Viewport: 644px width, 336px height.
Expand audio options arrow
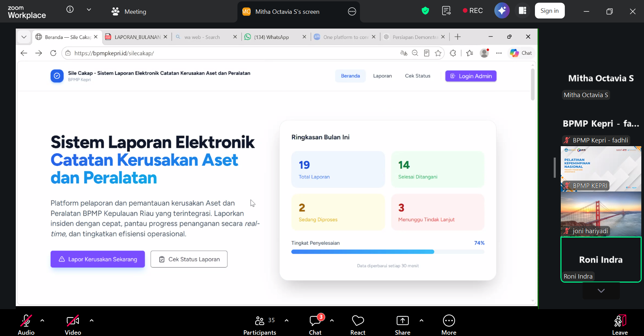(x=42, y=321)
